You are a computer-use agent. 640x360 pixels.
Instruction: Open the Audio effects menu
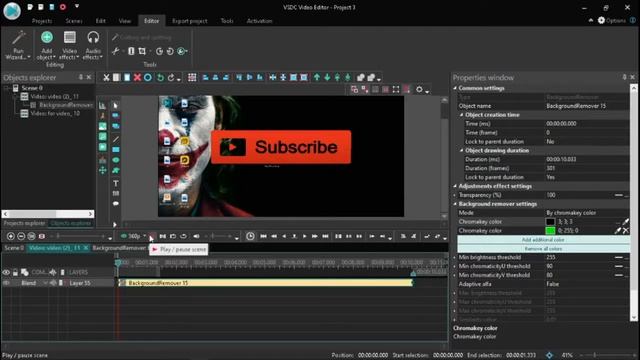pos(93,45)
